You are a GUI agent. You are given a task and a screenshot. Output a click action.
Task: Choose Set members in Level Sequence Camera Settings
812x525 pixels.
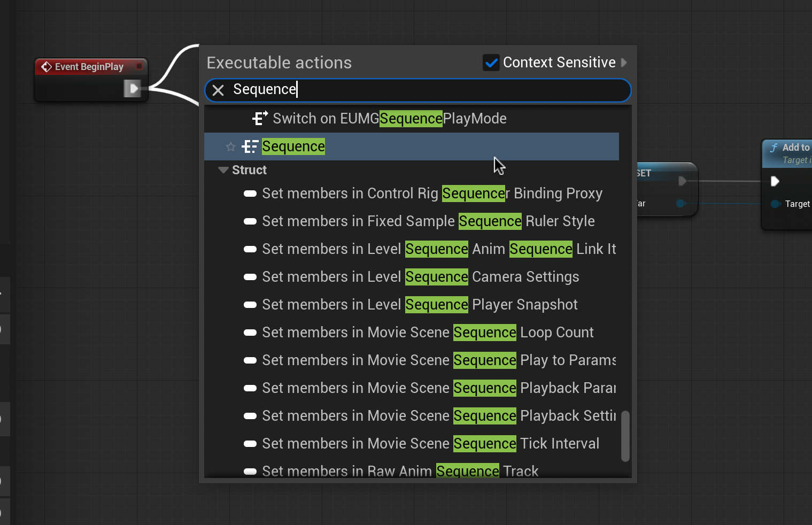point(420,277)
